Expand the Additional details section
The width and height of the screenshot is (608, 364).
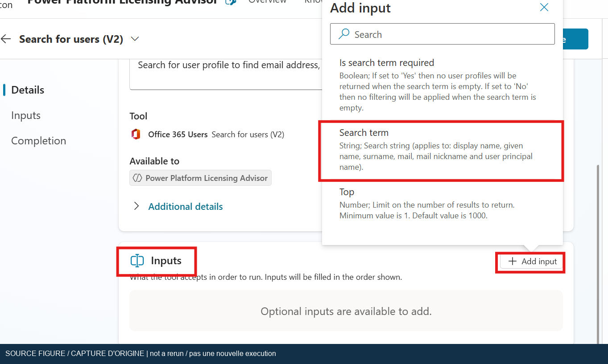click(x=136, y=206)
